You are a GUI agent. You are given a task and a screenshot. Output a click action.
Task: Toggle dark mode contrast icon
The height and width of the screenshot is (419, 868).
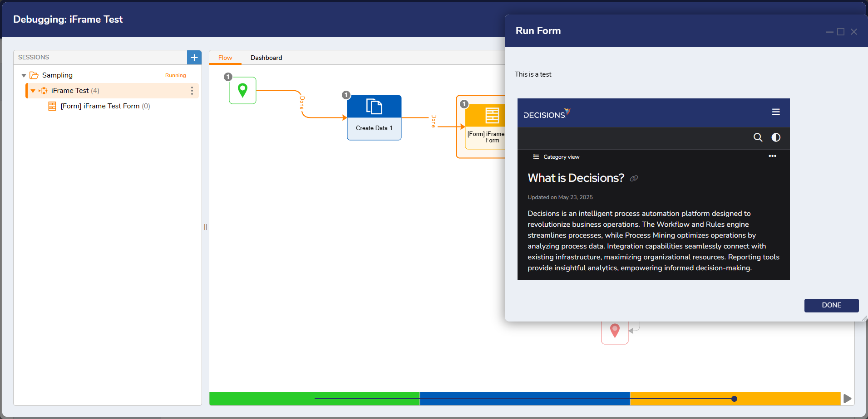tap(776, 137)
